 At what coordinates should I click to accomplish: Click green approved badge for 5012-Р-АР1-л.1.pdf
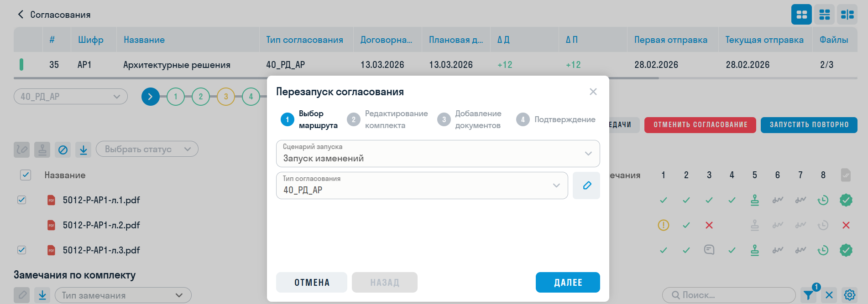point(846,200)
